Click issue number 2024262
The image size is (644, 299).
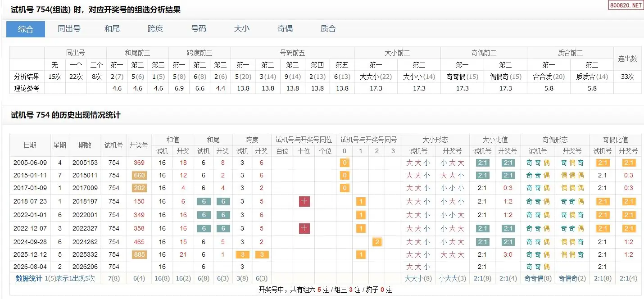point(85,242)
